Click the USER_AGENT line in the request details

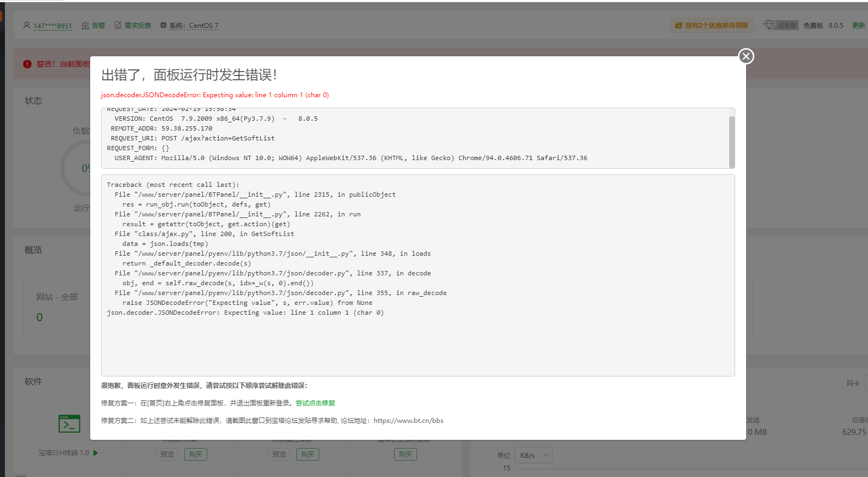(x=350, y=158)
